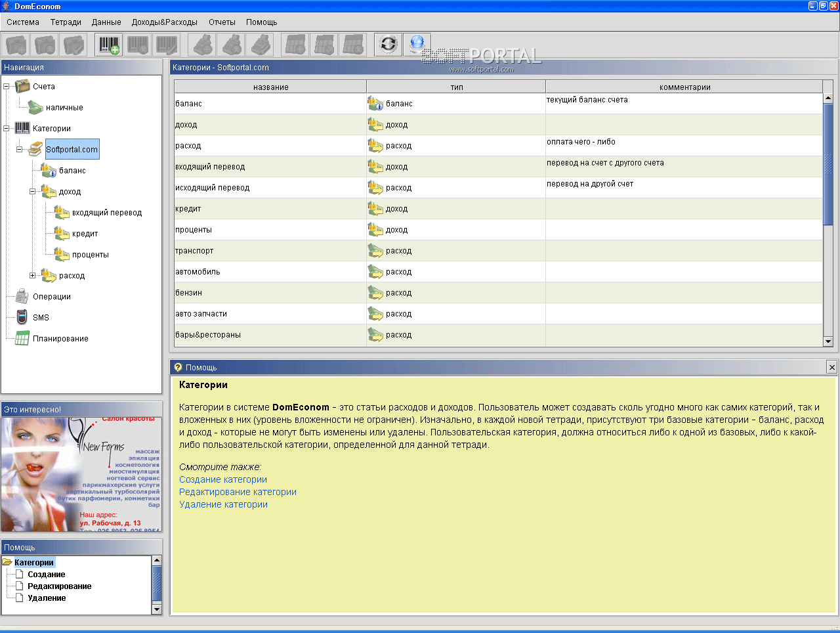Select the бензин cell in the table
The width and height of the screenshot is (840, 633).
point(270,293)
